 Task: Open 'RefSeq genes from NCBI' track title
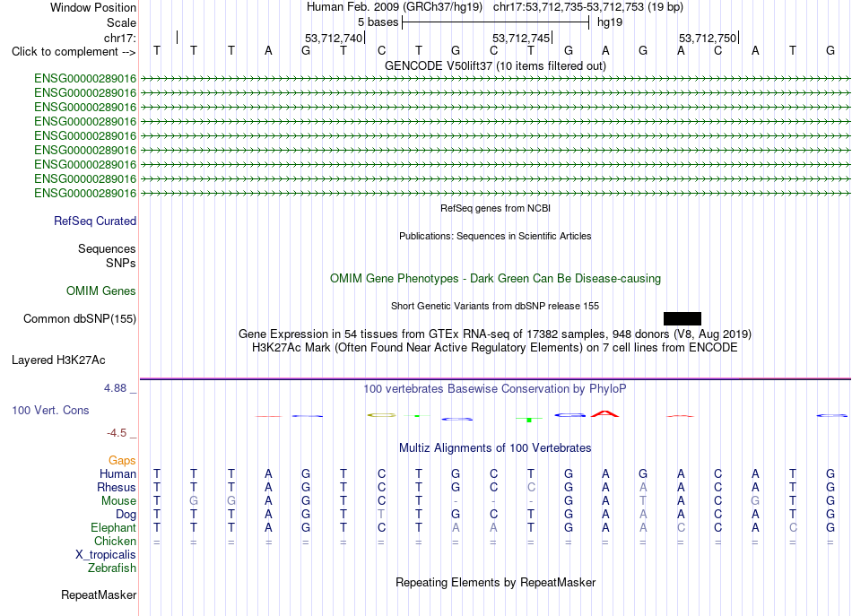(495, 208)
